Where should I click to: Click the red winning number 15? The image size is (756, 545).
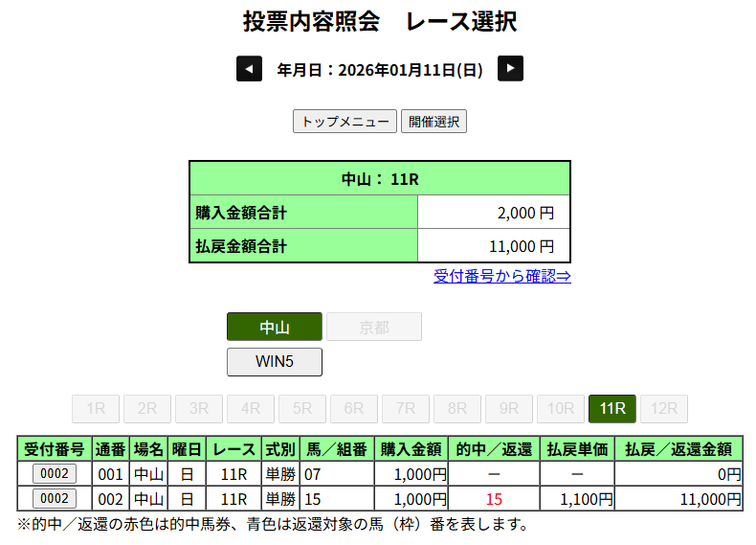(494, 499)
